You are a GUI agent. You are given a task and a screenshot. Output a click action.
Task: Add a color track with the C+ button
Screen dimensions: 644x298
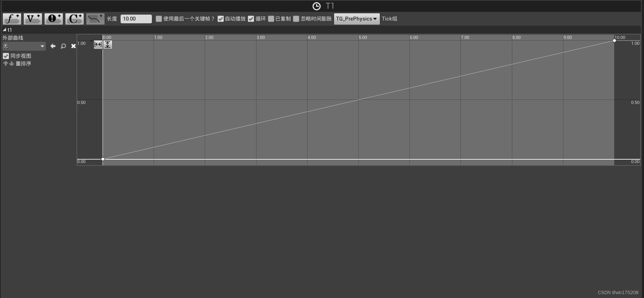click(74, 19)
